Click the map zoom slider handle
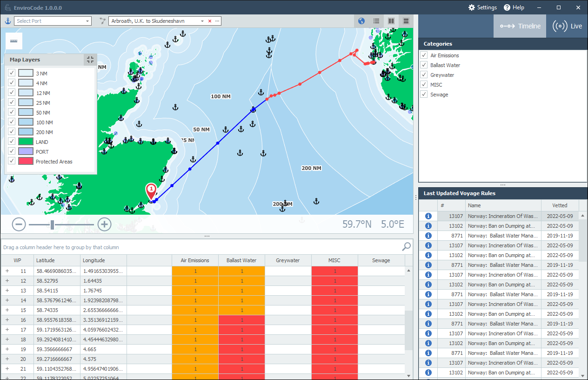Image resolution: width=588 pixels, height=380 pixels. coord(53,225)
